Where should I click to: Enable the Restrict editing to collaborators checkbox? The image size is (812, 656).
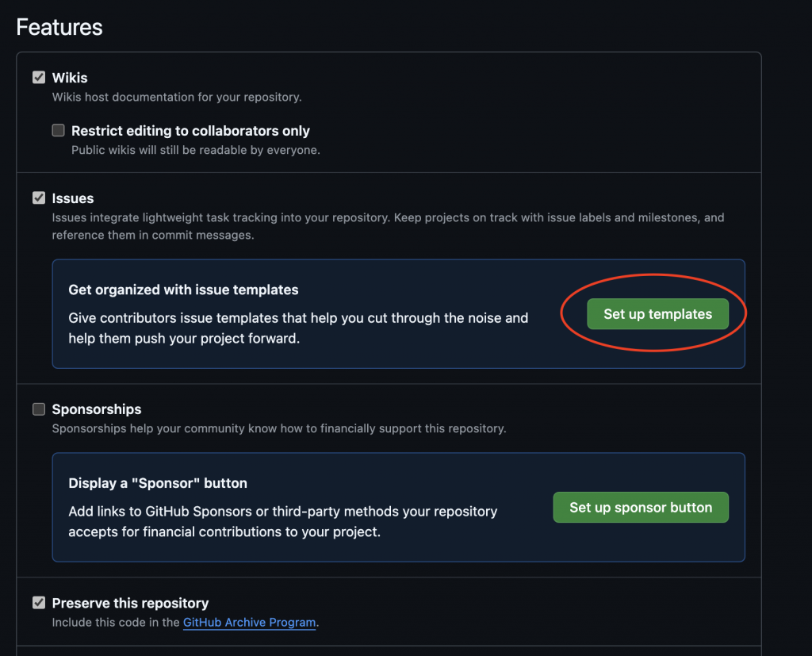(x=58, y=131)
